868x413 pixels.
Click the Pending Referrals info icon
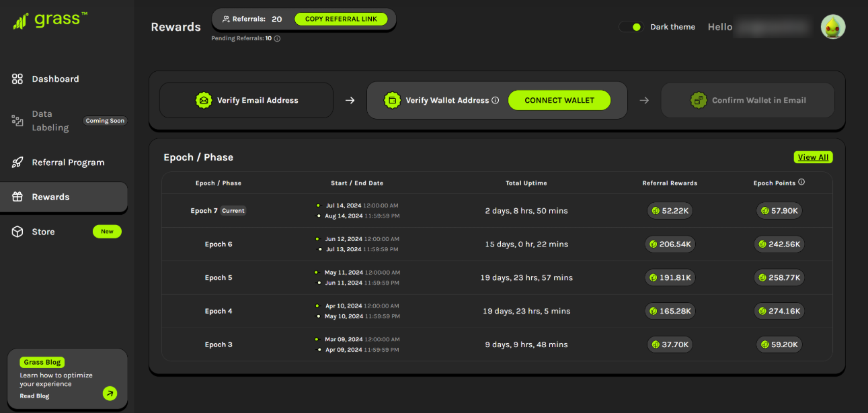277,38
